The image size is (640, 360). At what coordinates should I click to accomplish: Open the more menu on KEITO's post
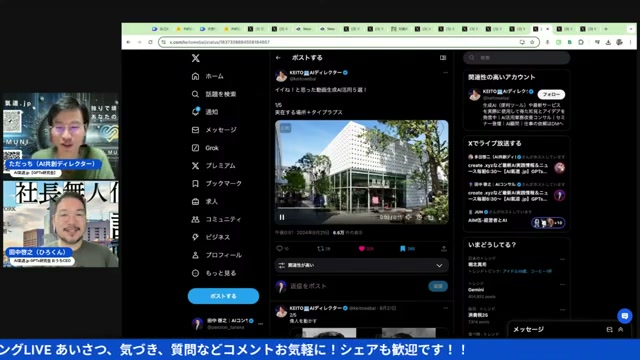pos(445,73)
